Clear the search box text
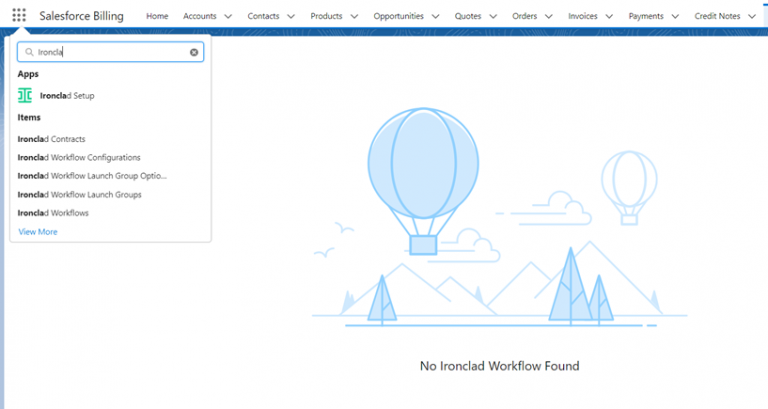 194,52
